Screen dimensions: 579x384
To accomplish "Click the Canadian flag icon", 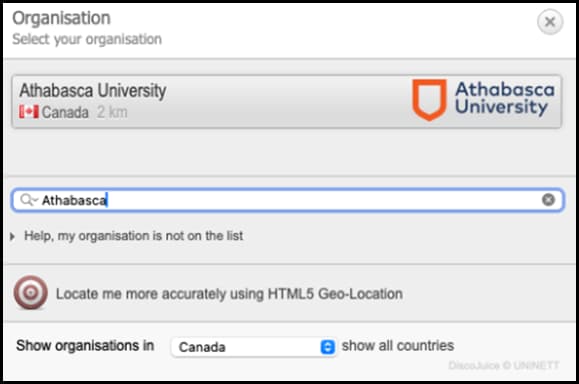I will click(x=29, y=112).
